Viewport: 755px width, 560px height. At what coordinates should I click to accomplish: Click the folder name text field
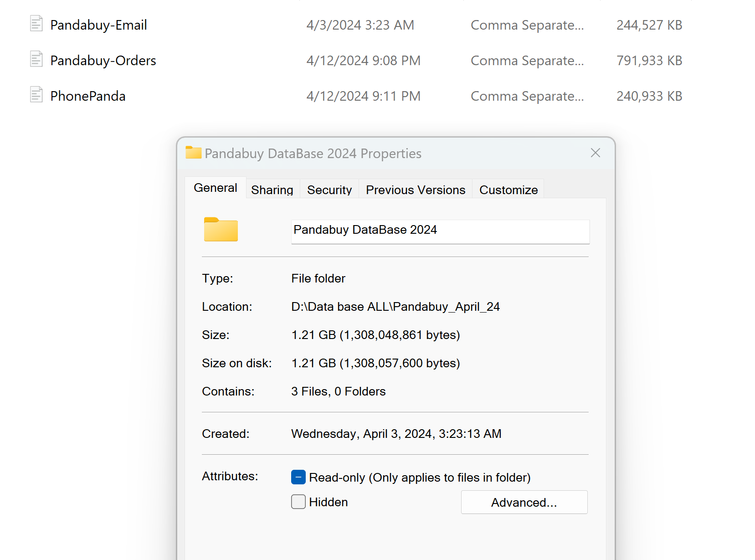coord(440,231)
